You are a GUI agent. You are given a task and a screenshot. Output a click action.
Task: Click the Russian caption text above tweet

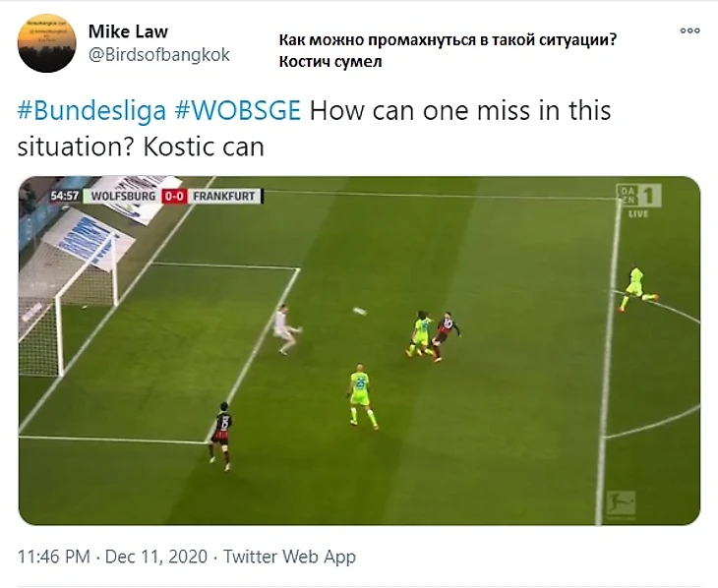point(448,50)
